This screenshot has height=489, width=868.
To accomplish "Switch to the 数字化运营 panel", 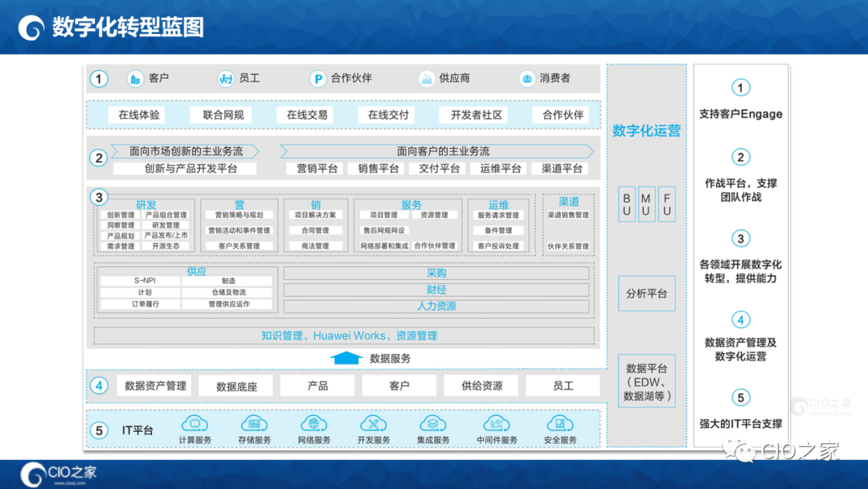I will (647, 129).
